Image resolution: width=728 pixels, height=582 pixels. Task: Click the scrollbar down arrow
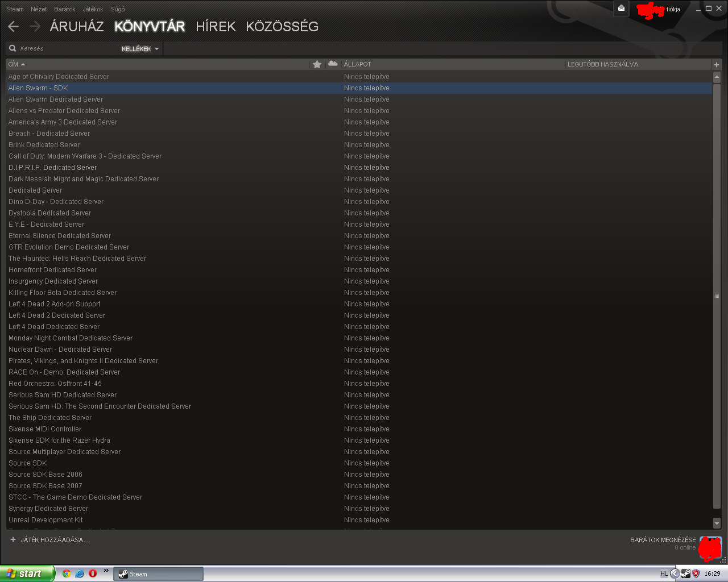(x=717, y=523)
